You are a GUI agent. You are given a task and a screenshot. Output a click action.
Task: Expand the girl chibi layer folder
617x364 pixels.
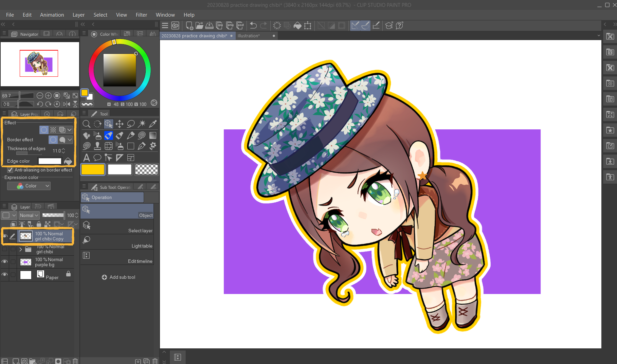click(x=21, y=249)
